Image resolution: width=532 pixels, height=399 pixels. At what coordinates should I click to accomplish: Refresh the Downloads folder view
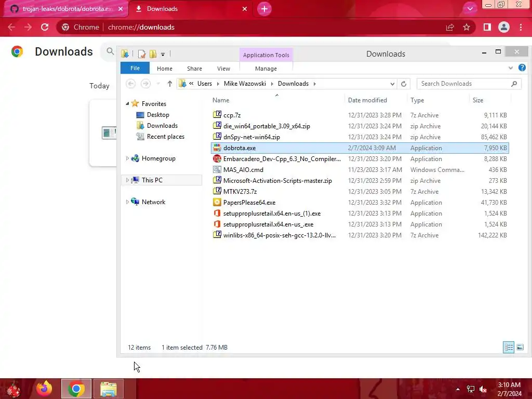[403, 84]
